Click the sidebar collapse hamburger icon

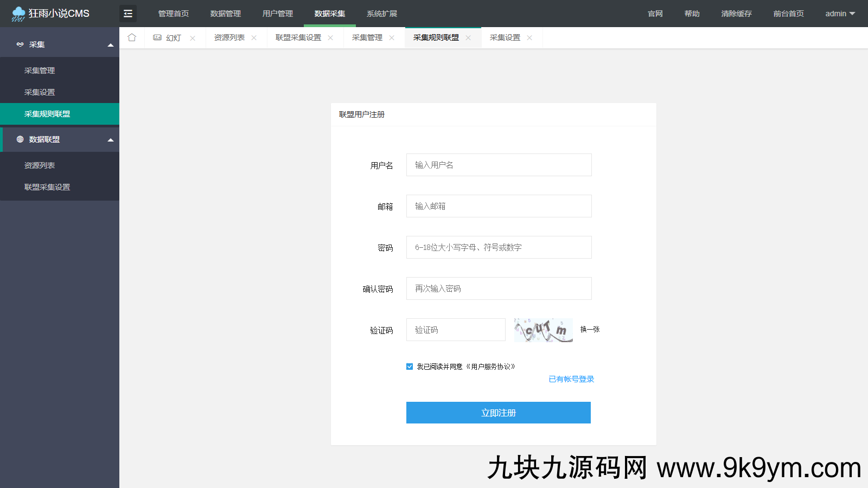pyautogui.click(x=128, y=14)
